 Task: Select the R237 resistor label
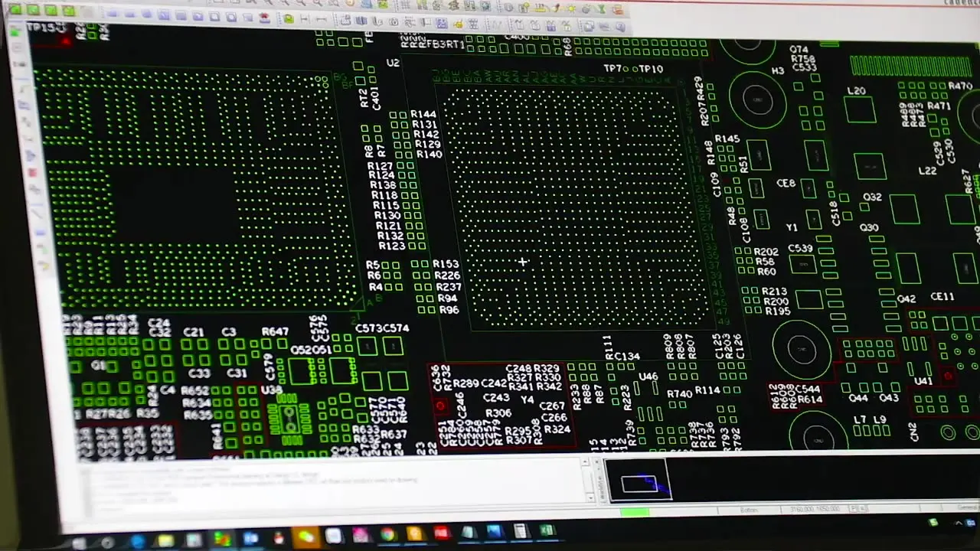click(x=449, y=287)
